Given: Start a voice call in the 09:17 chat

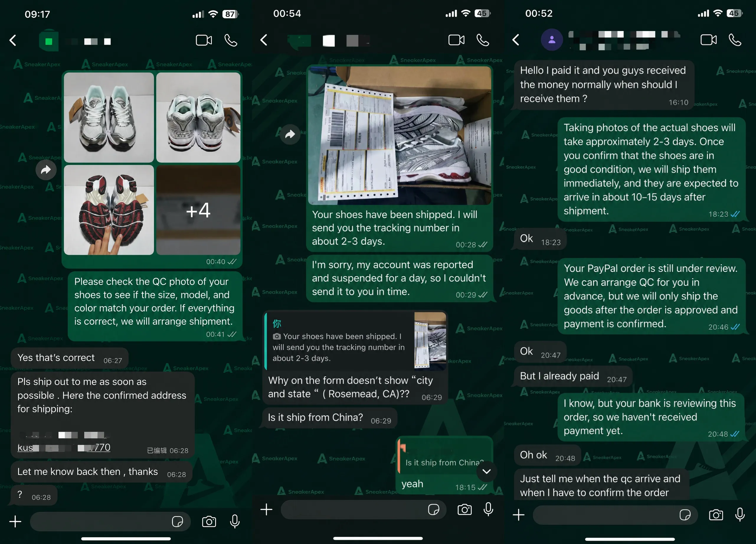Looking at the screenshot, I should click(x=231, y=41).
